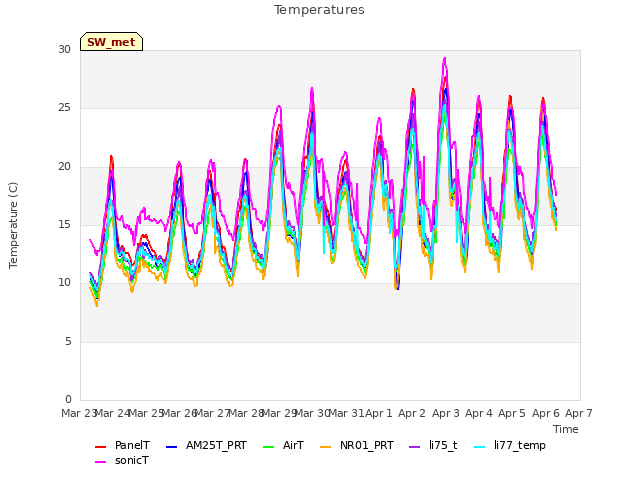Click the highest sonicT peak on Apr 3
This screenshot has height=480, width=640.
(444, 58)
